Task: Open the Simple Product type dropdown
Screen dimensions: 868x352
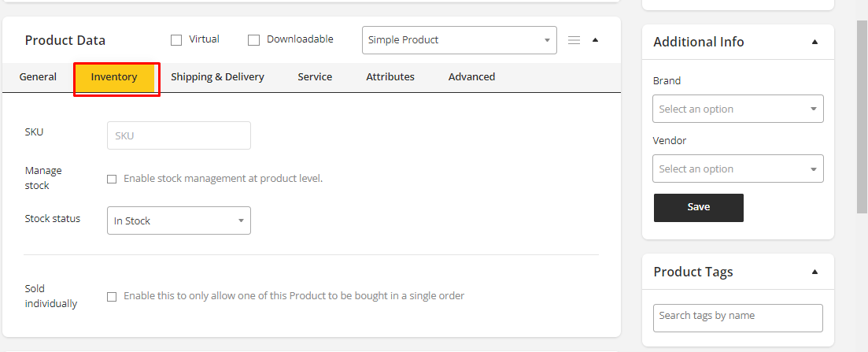Action: (x=459, y=40)
